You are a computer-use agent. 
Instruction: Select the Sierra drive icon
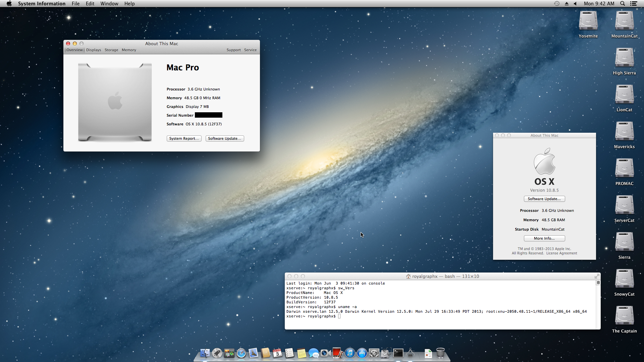[x=624, y=242]
